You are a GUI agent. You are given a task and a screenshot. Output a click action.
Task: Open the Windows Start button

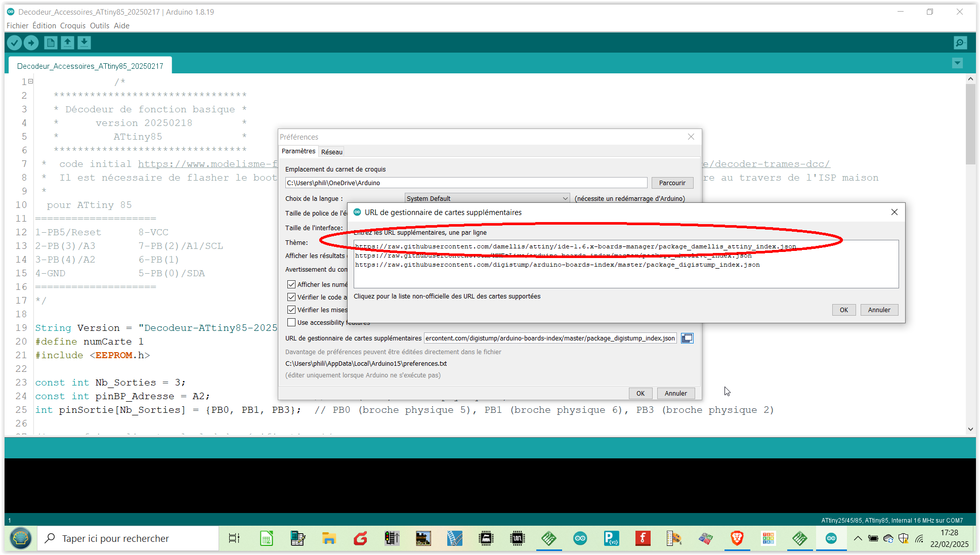click(21, 538)
